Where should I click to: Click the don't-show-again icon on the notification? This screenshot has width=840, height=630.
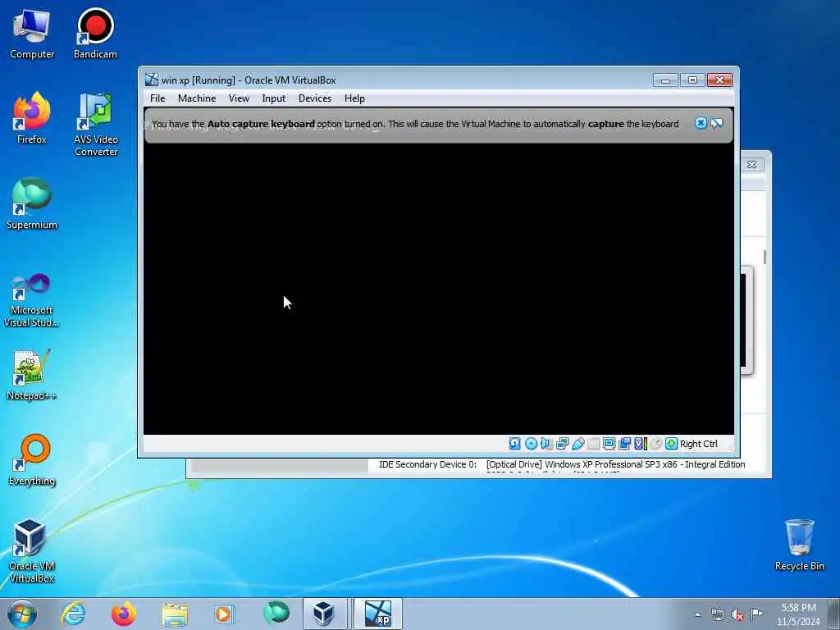click(x=716, y=124)
